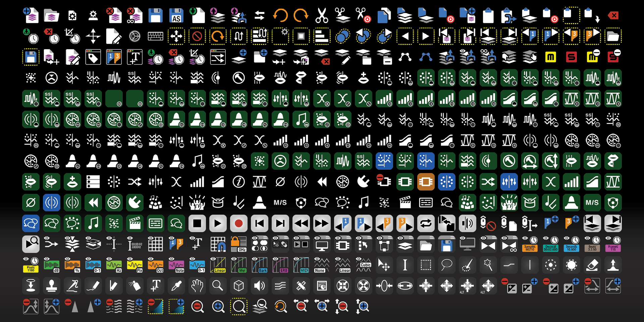
Task: Click the computer monitor display icon
Action: [322, 244]
